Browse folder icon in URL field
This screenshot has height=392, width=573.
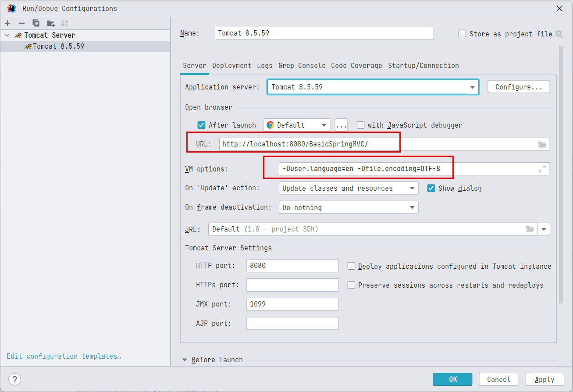pyautogui.click(x=542, y=144)
